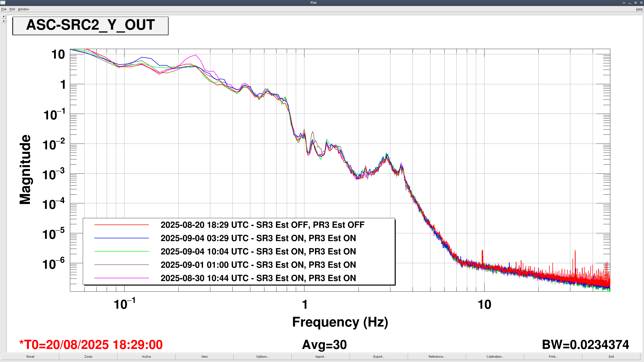This screenshot has width=644, height=362.
Task: Click the red legend line for SR3 Est OFF
Action: pos(122,225)
